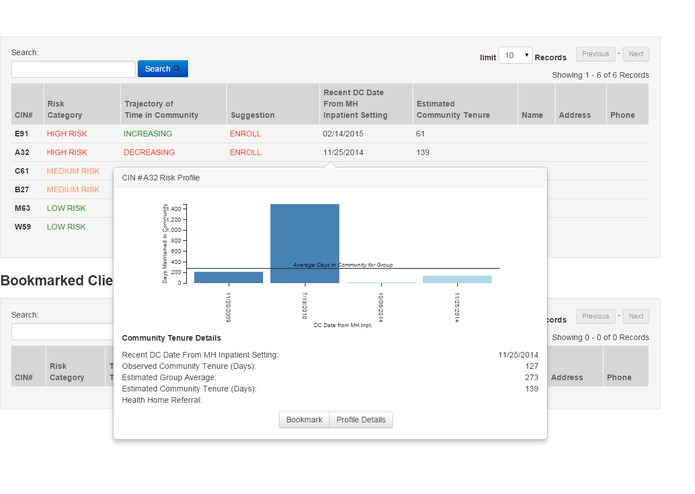Click Estimated Group Average value 273

pyautogui.click(x=531, y=377)
